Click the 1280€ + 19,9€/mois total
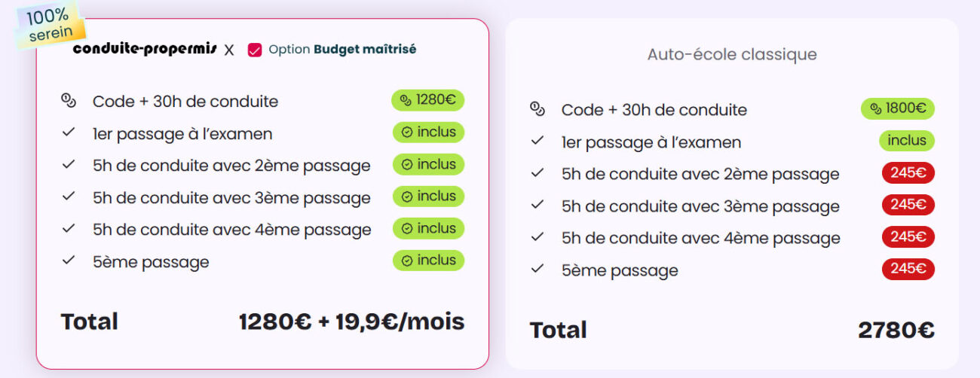The image size is (980, 378). click(351, 322)
